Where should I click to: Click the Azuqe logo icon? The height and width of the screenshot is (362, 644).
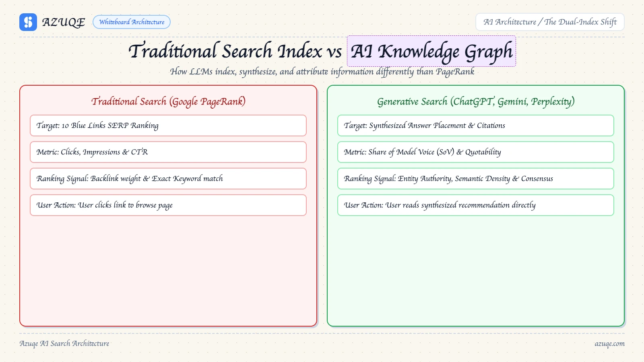(28, 22)
